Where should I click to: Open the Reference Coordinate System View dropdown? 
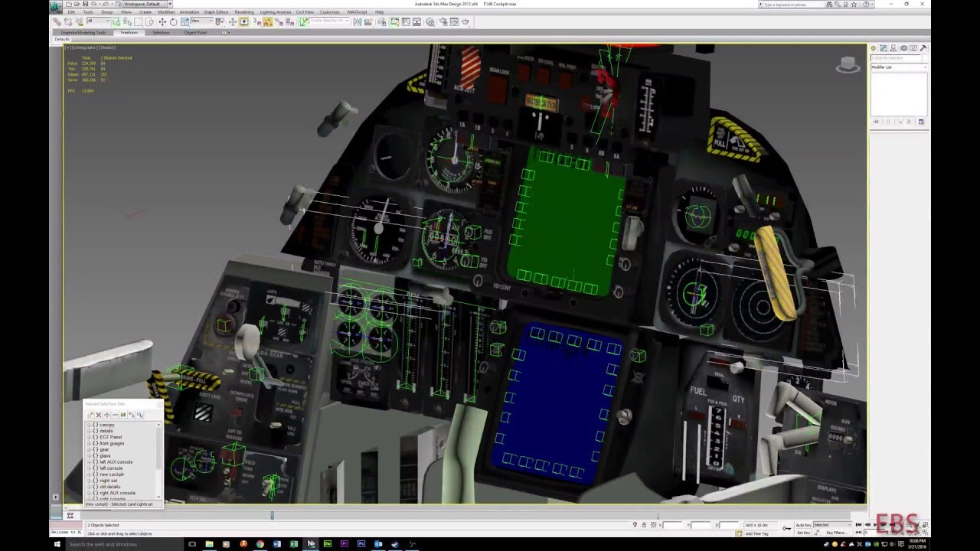(201, 21)
